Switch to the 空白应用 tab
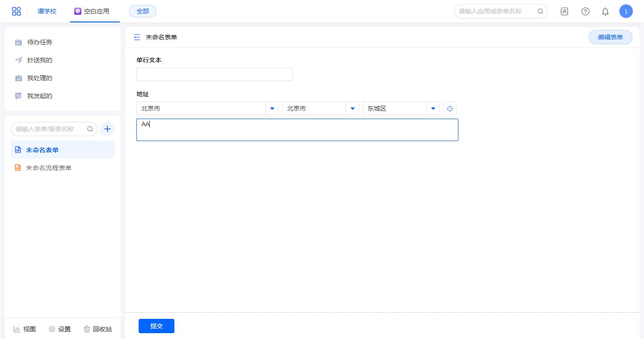 click(x=92, y=11)
